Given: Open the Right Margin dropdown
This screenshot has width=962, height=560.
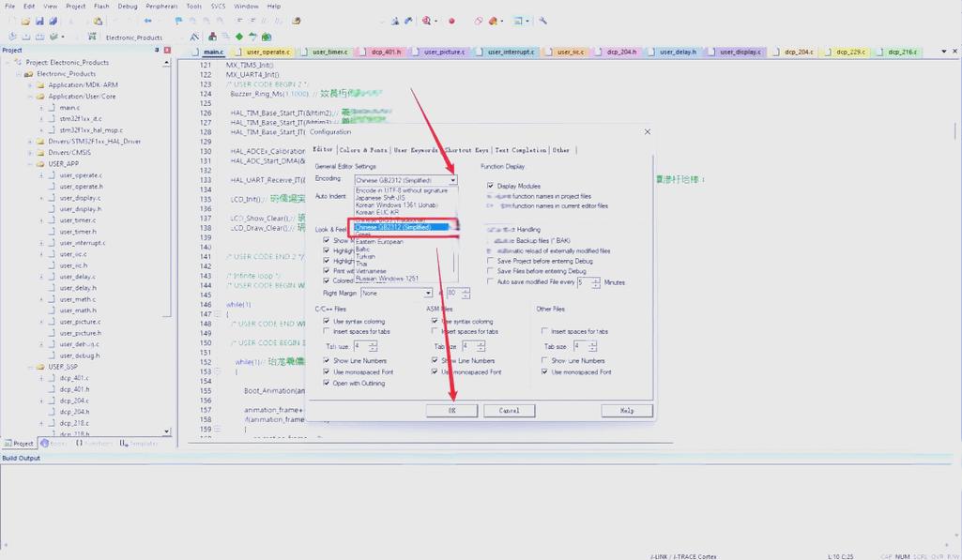Looking at the screenshot, I should pyautogui.click(x=396, y=294).
